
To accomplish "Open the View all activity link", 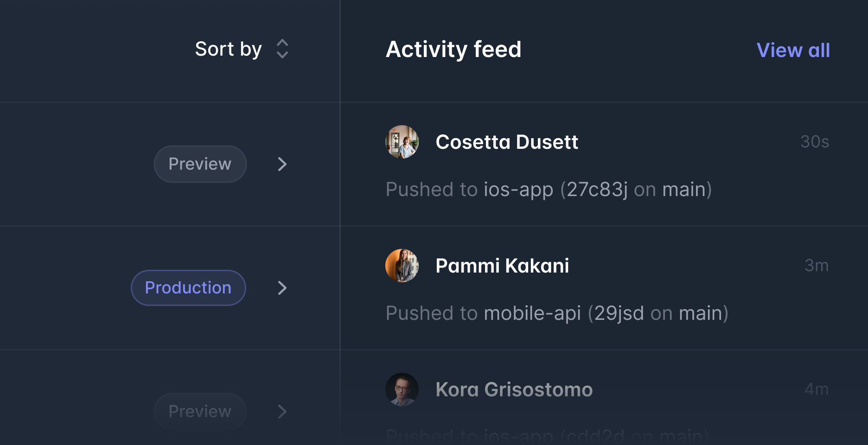I will 793,50.
